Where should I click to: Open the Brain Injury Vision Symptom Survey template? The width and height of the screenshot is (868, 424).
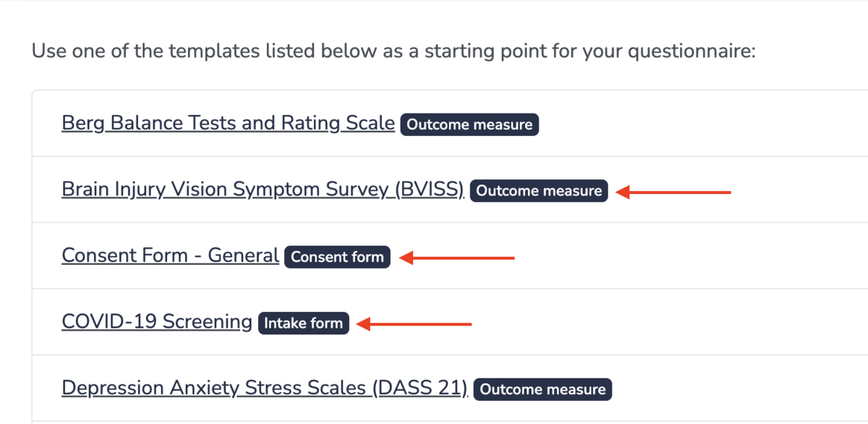click(x=263, y=189)
